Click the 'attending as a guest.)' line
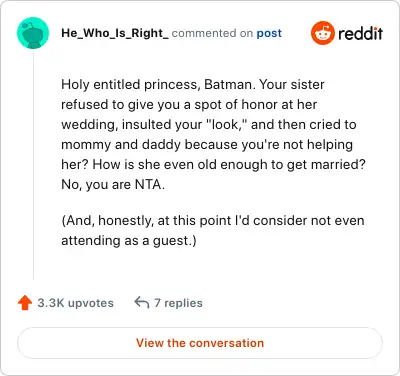 [x=129, y=241]
